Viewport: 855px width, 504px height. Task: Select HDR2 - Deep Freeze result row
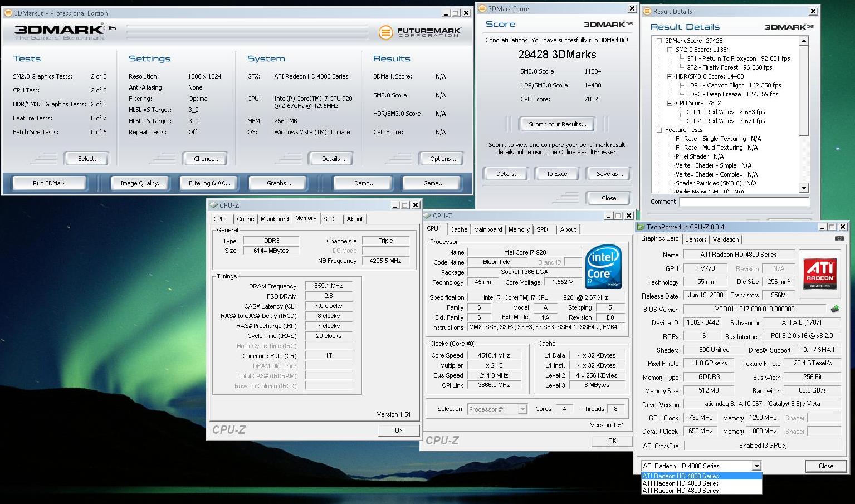732,94
